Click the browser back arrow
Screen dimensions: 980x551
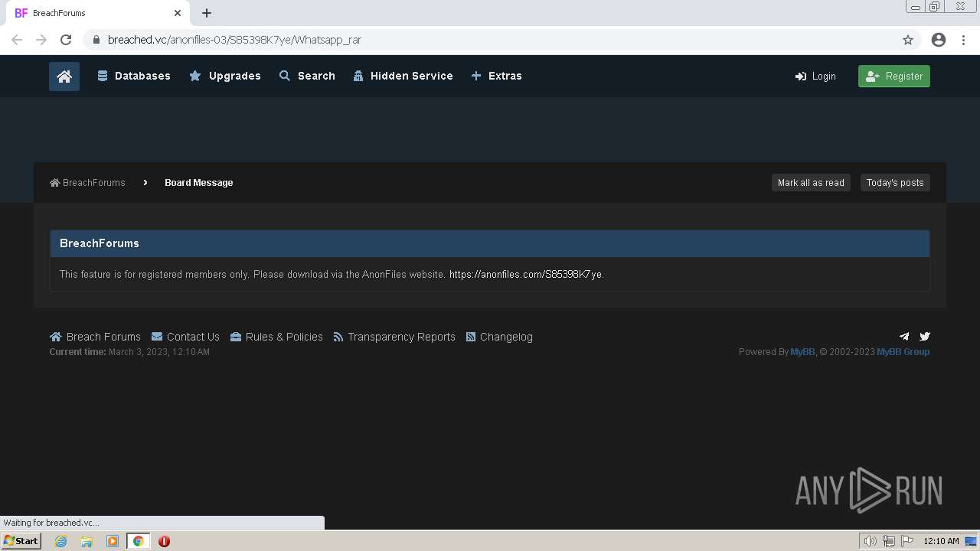pos(17,40)
